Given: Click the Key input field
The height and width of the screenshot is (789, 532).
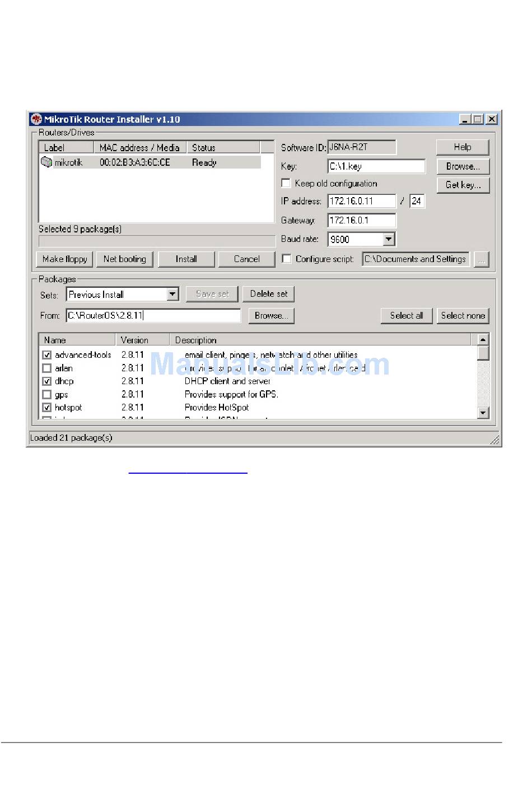Looking at the screenshot, I should (376, 166).
